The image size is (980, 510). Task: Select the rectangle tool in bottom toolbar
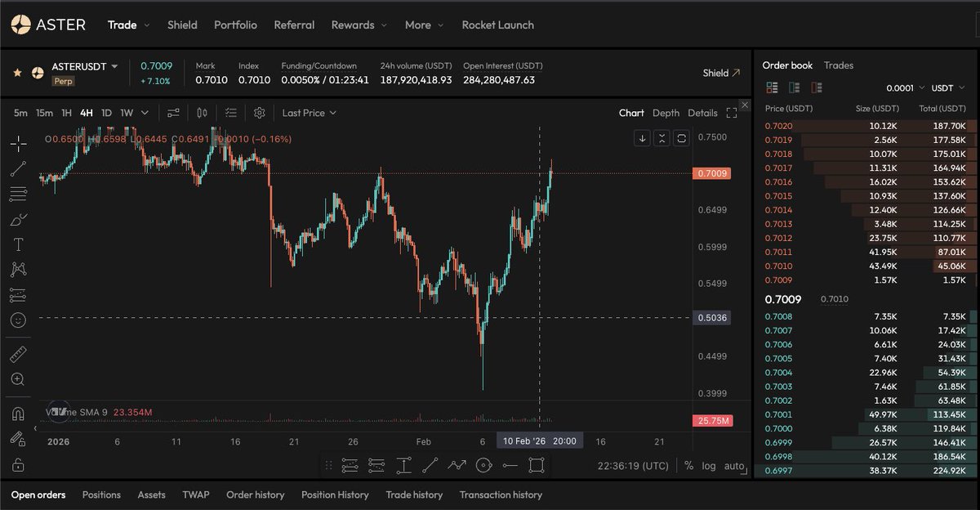click(537, 465)
